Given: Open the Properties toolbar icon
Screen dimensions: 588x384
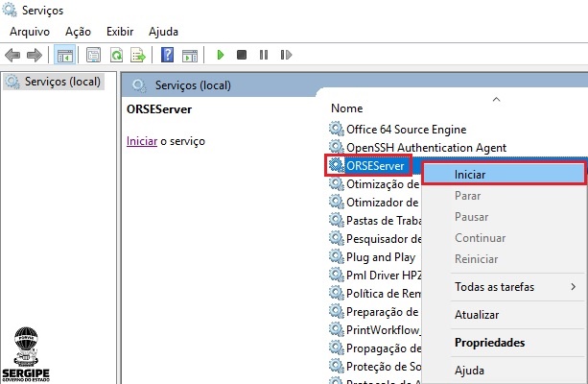Looking at the screenshot, I should coord(94,56).
